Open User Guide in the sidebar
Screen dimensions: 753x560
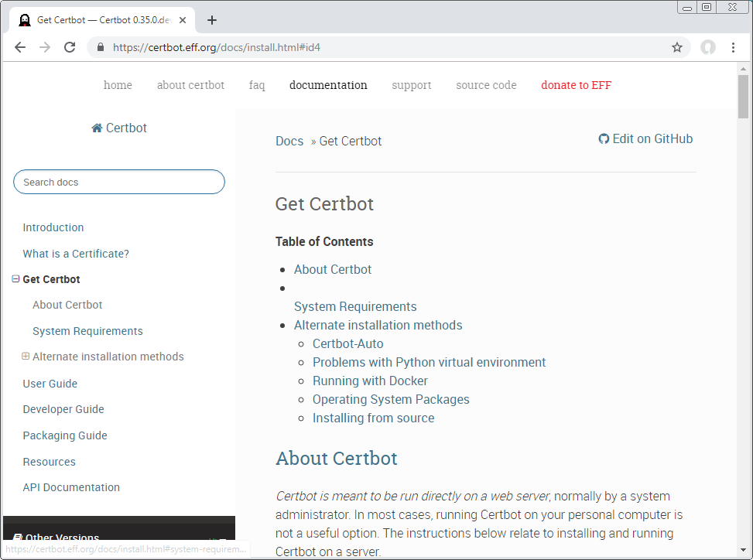(50, 384)
